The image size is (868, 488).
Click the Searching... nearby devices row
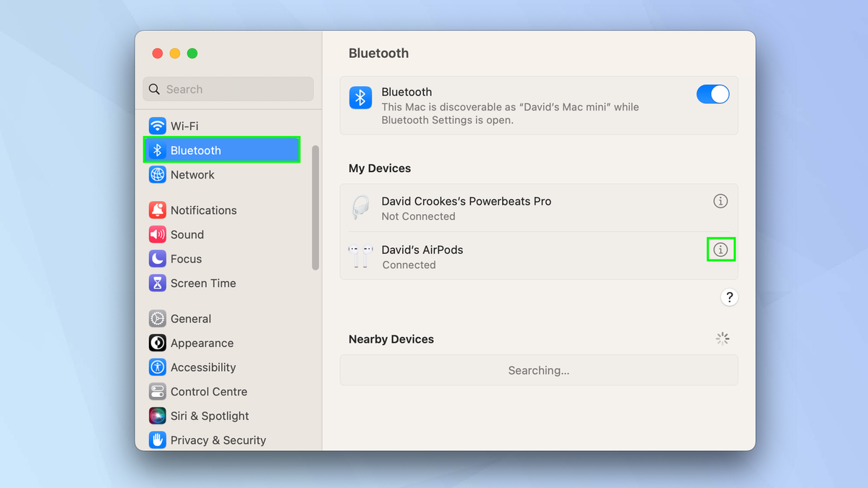pos(539,370)
